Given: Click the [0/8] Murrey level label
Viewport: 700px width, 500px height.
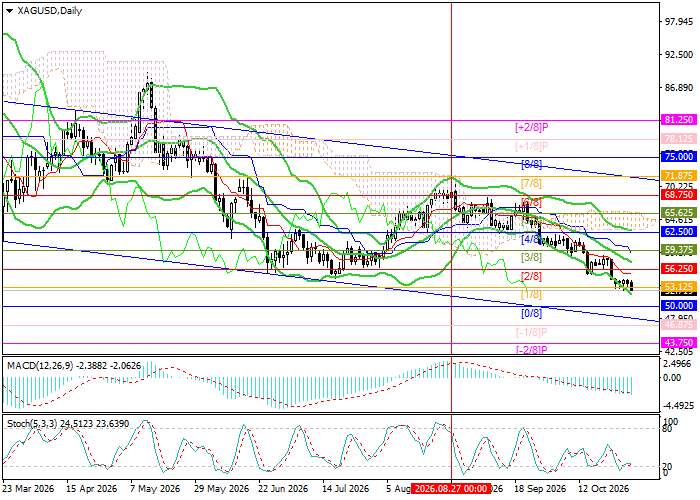Looking at the screenshot, I should tap(531, 313).
